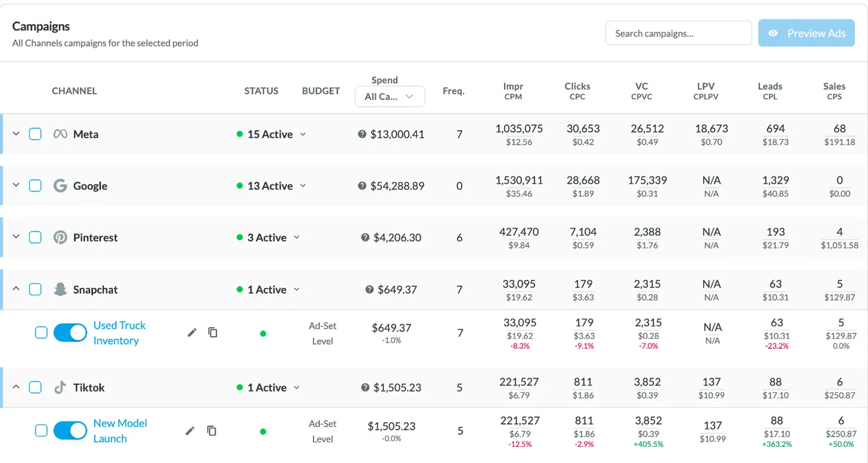The height and width of the screenshot is (463, 868).
Task: Check the Pinterest channel checkbox
Action: coord(35,237)
